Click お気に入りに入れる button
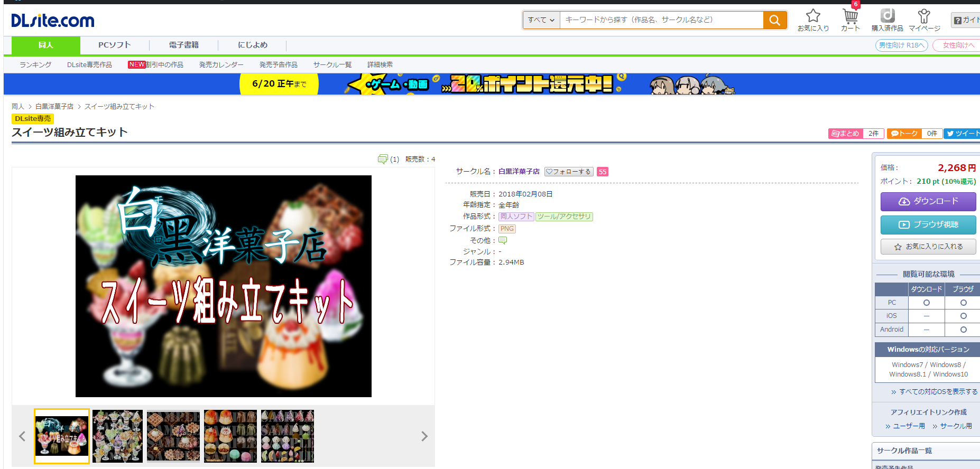This screenshot has width=980, height=469. coord(928,247)
